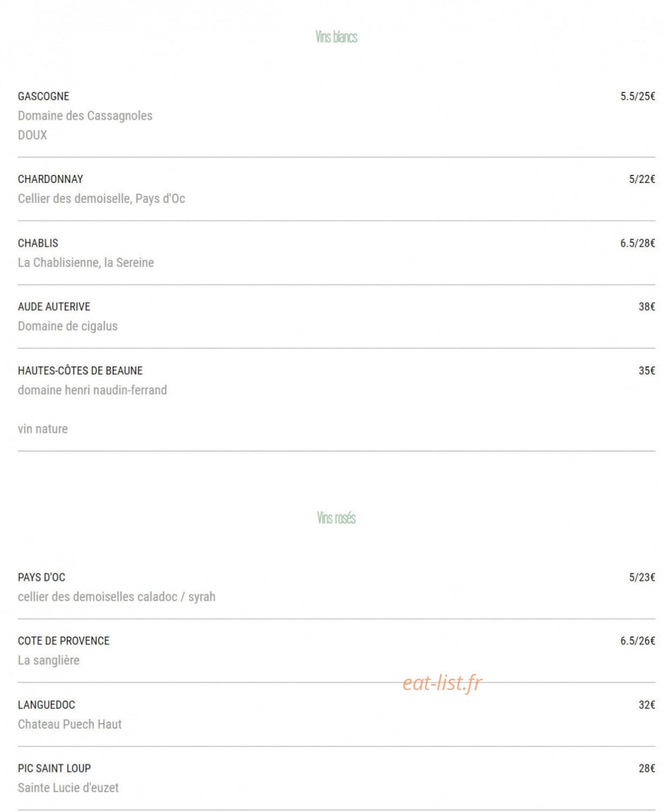
Task: Click the 6.5/28€ Chablis price
Action: [638, 243]
